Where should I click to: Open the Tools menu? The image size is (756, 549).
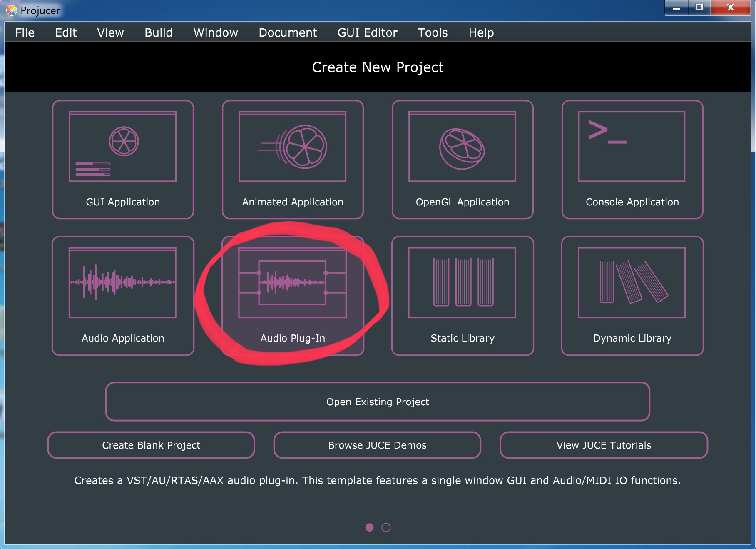[x=433, y=32]
